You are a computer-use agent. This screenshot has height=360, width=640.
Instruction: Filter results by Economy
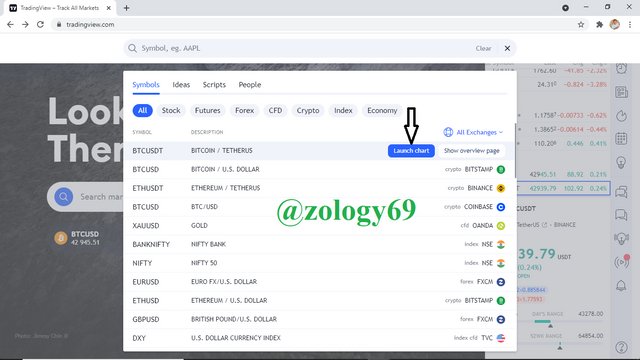pyautogui.click(x=382, y=111)
